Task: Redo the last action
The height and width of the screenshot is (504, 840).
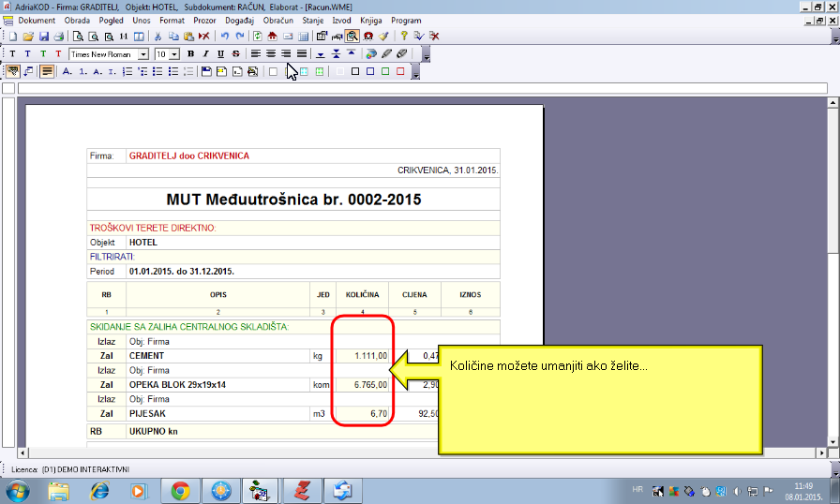Action: [x=240, y=37]
